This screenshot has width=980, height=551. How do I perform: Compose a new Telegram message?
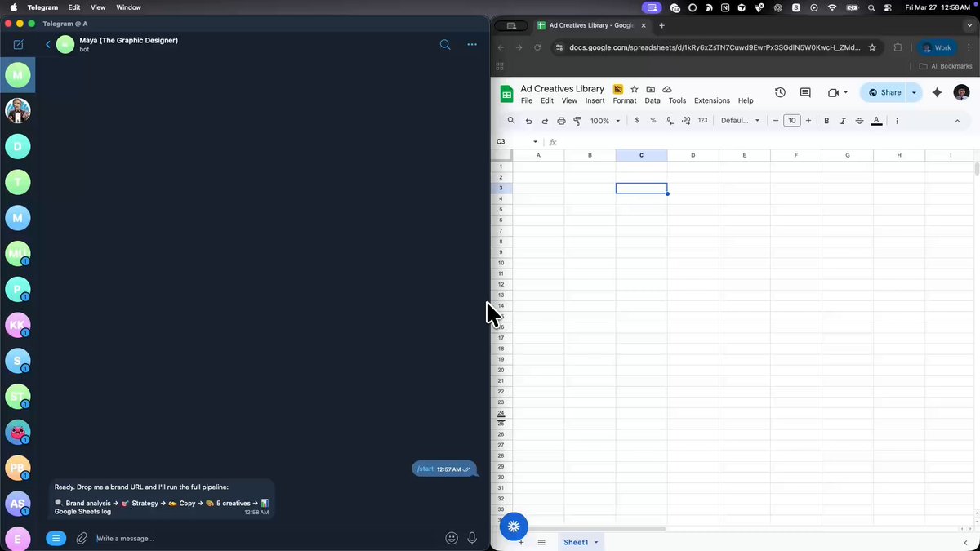(18, 44)
